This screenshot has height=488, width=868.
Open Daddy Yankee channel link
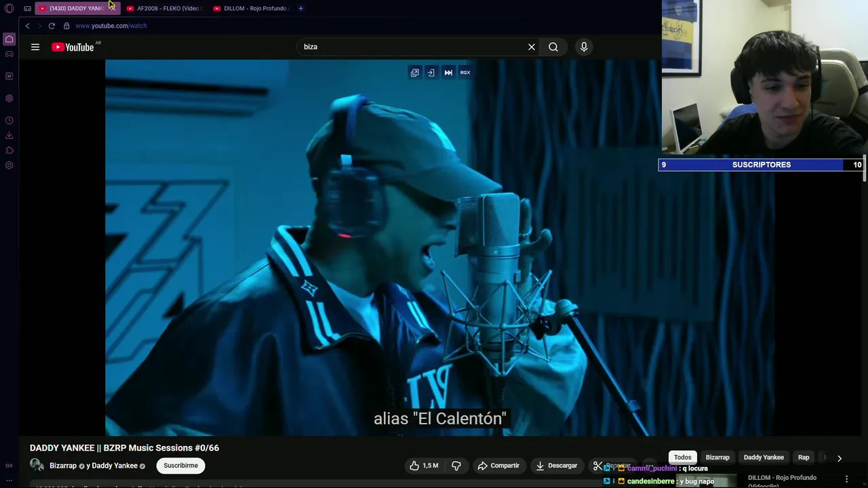point(115,466)
